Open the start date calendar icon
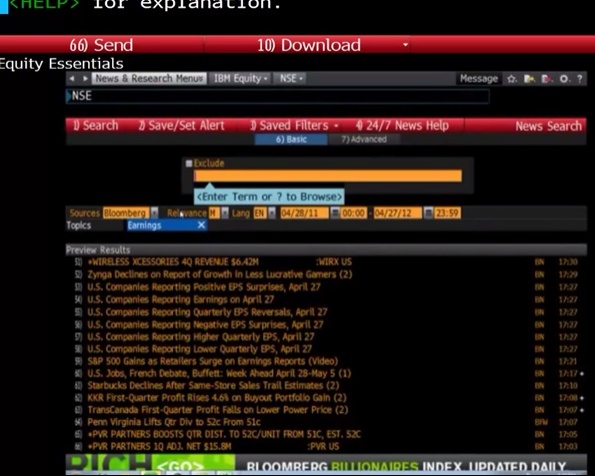595x476 pixels. coord(335,213)
